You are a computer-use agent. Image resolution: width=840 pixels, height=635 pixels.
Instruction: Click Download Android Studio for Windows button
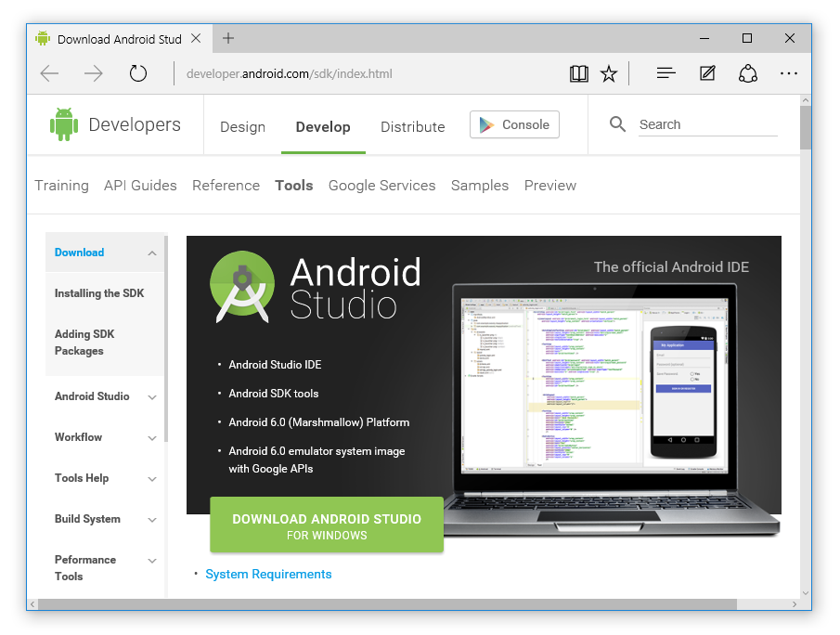327,525
